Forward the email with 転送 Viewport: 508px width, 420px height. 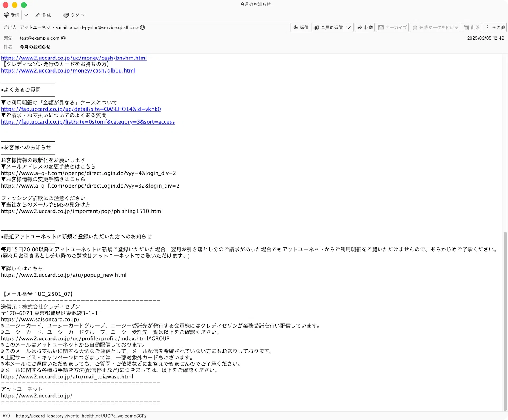(365, 27)
